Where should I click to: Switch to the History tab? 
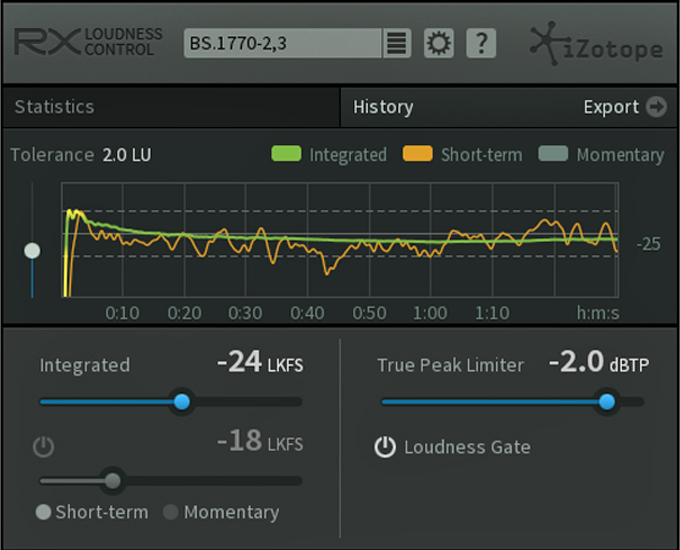(383, 107)
